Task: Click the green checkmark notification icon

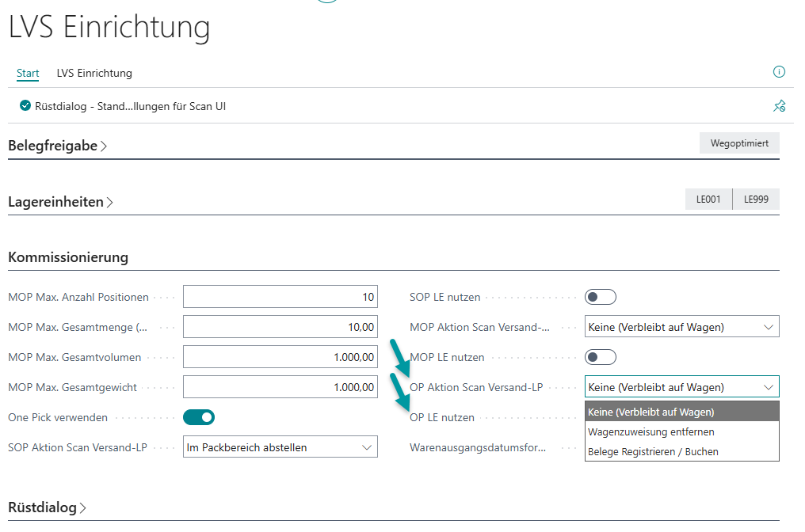Action: click(x=25, y=105)
